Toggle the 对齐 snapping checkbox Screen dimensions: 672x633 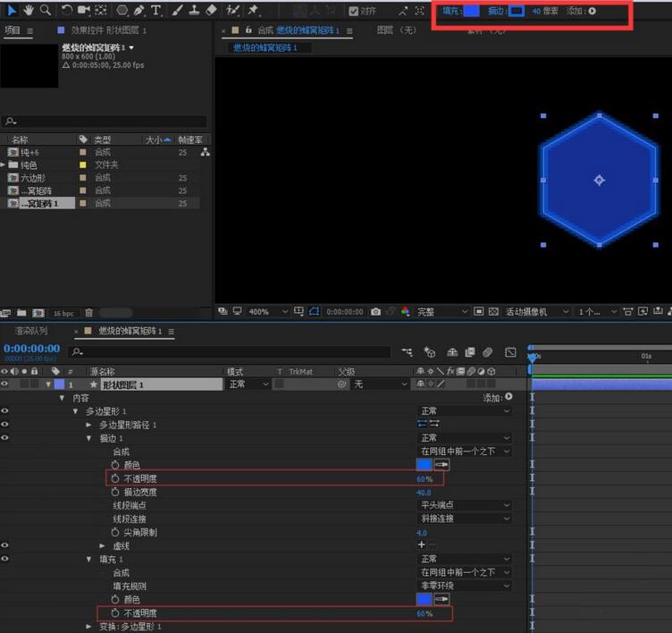coord(354,11)
